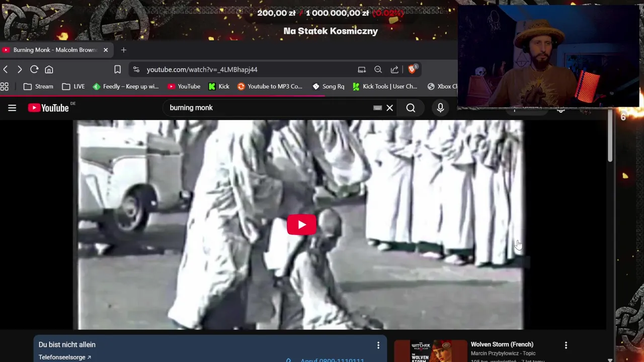Open the LIVE bookmark folder
Viewport: 644px width, 362px height.
[x=73, y=86]
